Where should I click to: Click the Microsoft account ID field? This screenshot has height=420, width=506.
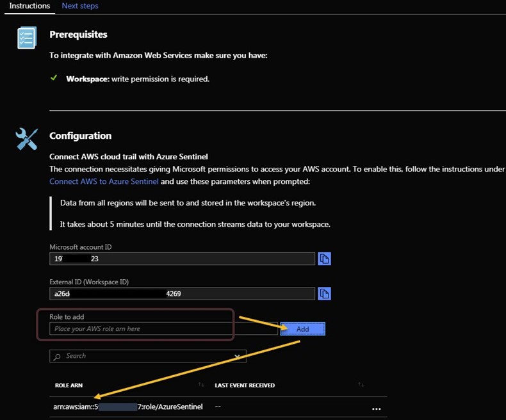pos(182,259)
